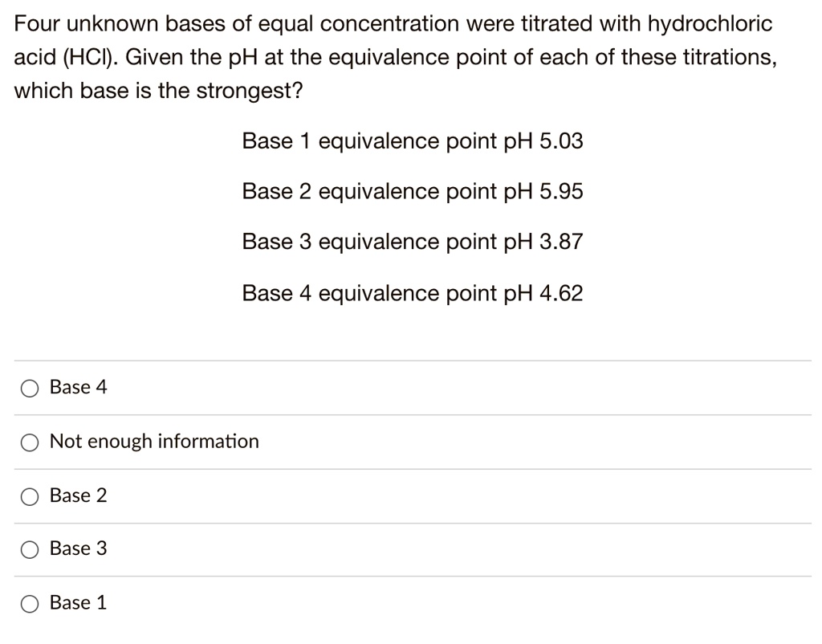This screenshot has height=644, width=822.
Task: Select the Base 3 radio button
Action: click(30, 548)
